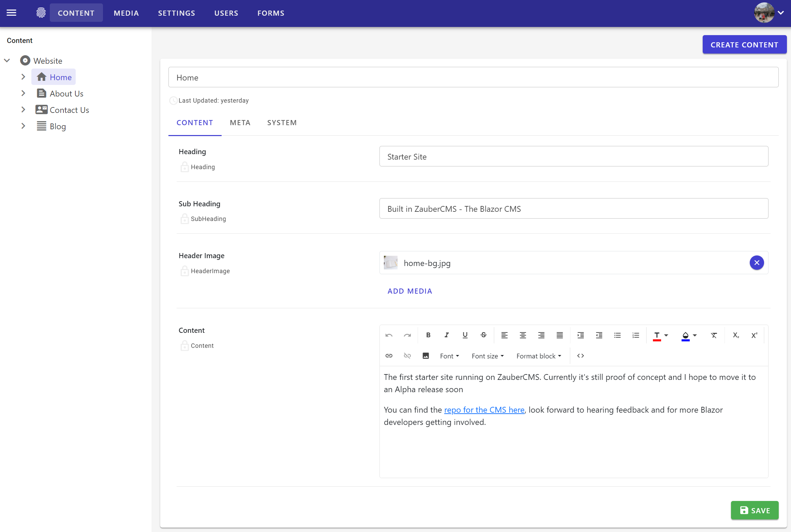Screen dimensions: 791x532
Task: Click the Heading field 'Starter Site'
Action: coord(573,157)
